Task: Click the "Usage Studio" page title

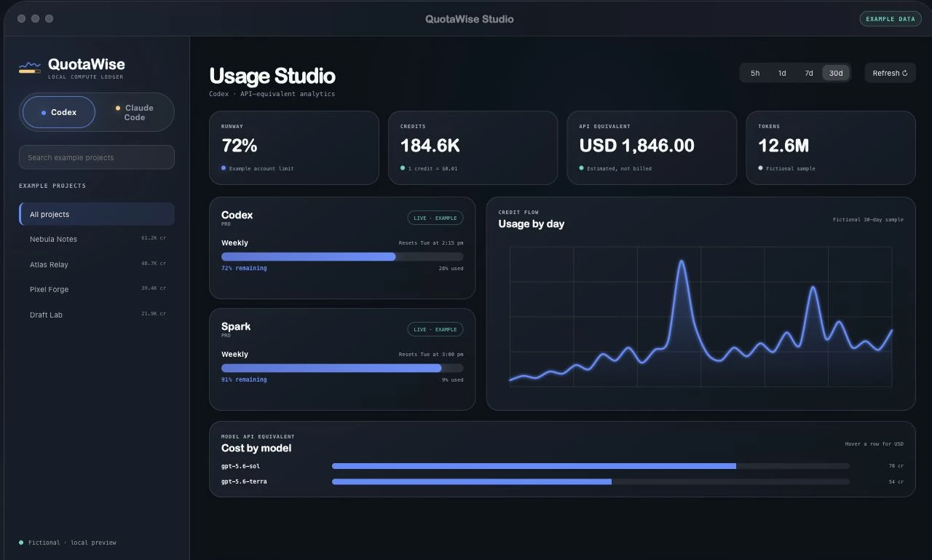Action: click(x=272, y=76)
